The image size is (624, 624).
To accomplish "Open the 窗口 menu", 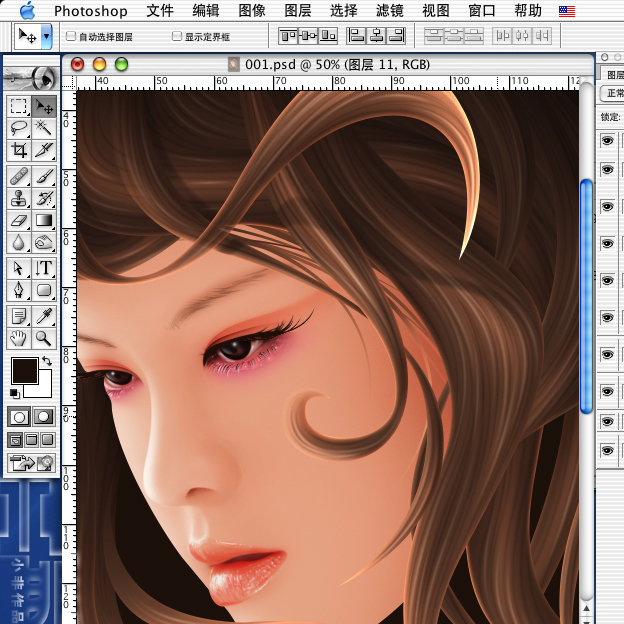I will [x=482, y=11].
